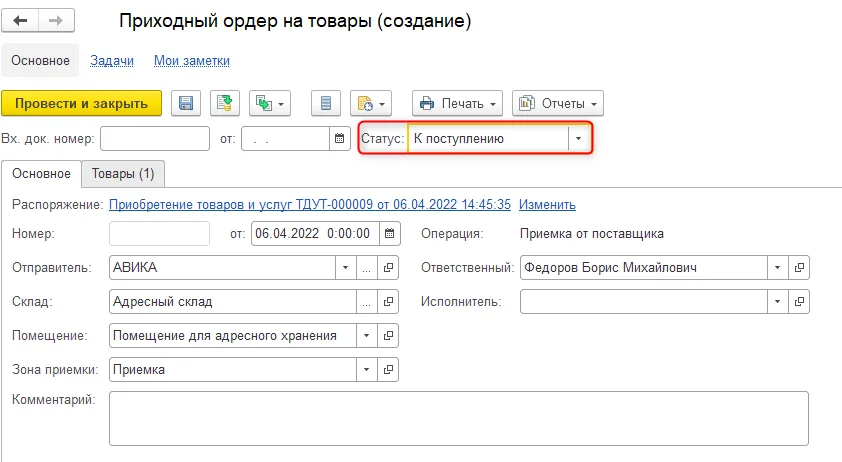
Task: Open the create-based-on icon dropdown
Action: [270, 103]
